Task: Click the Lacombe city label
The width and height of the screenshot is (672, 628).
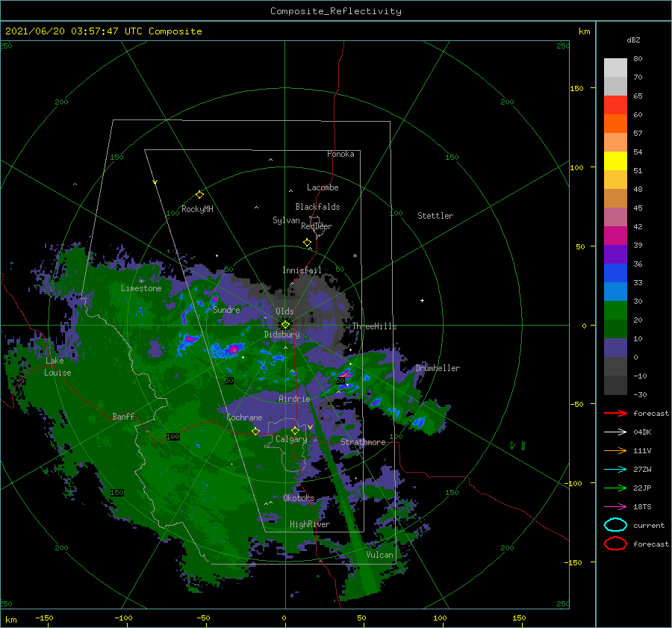Action: [x=323, y=187]
